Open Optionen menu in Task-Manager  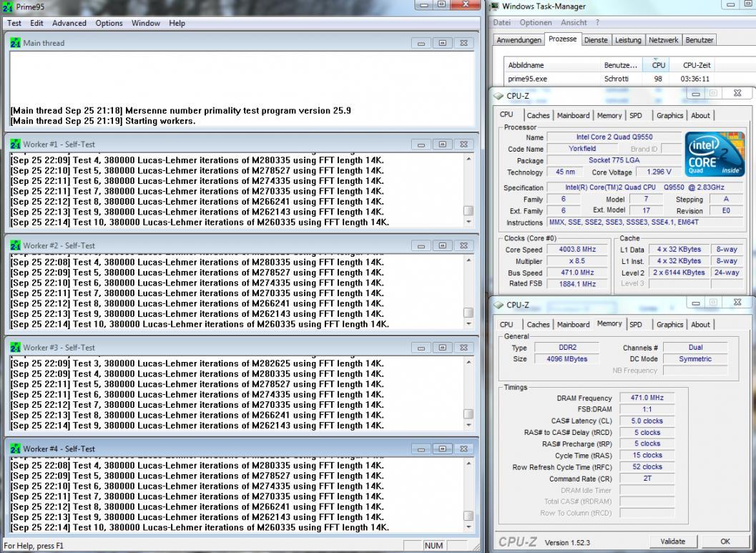click(535, 23)
